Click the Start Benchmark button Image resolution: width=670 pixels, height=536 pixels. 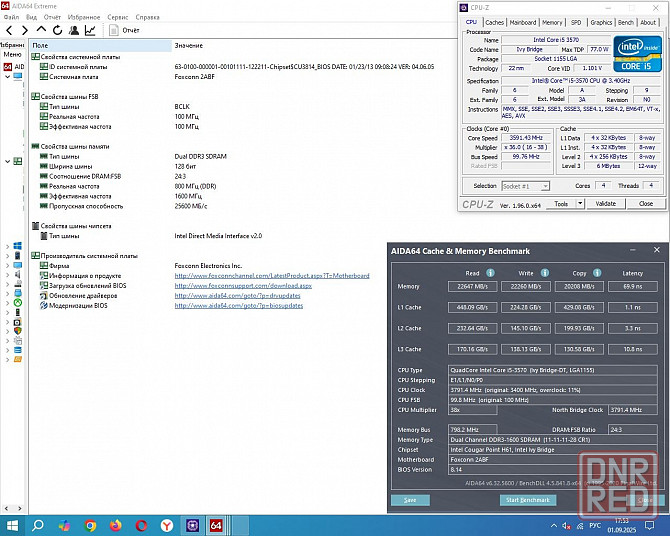[526, 499]
